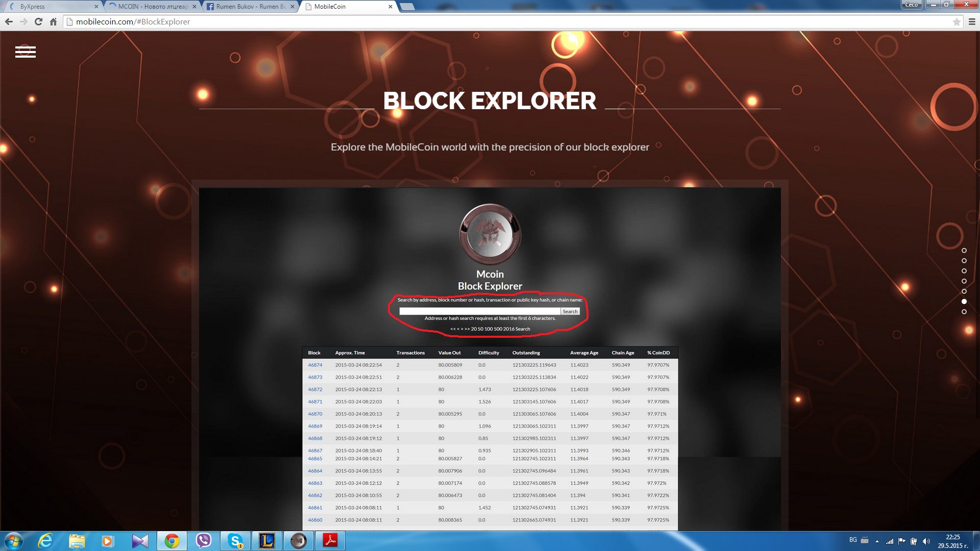This screenshot has width=980, height=551.
Task: Click the battery power tray icon
Action: 914,541
